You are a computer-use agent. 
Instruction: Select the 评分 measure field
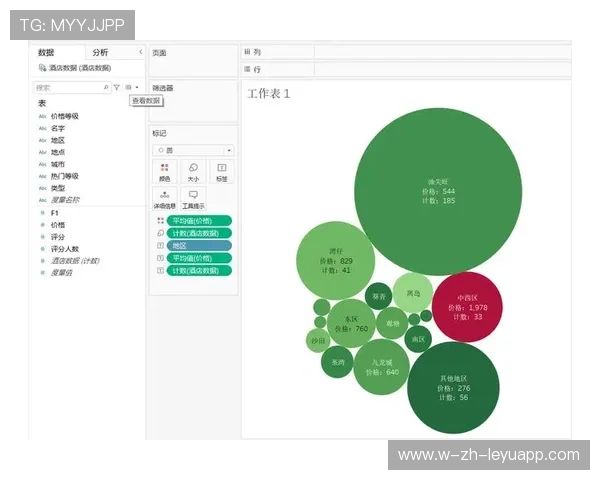point(58,237)
